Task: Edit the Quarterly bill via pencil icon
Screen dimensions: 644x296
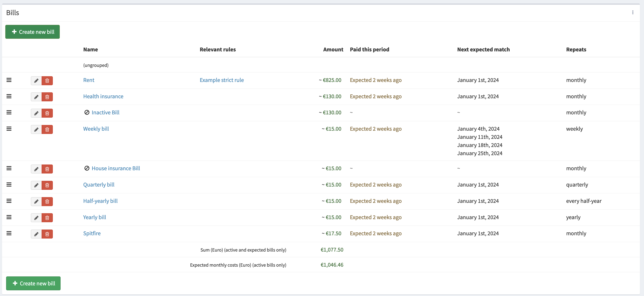Action: (36, 185)
